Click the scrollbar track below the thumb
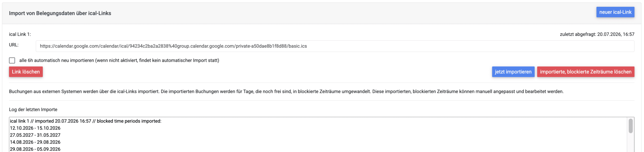644x152 pixels. tap(630, 143)
